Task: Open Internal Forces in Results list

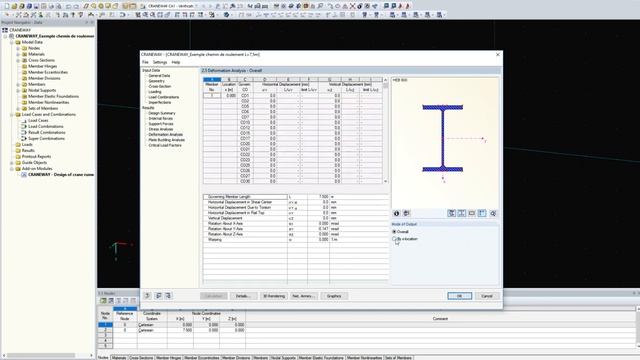Action: (x=160, y=118)
